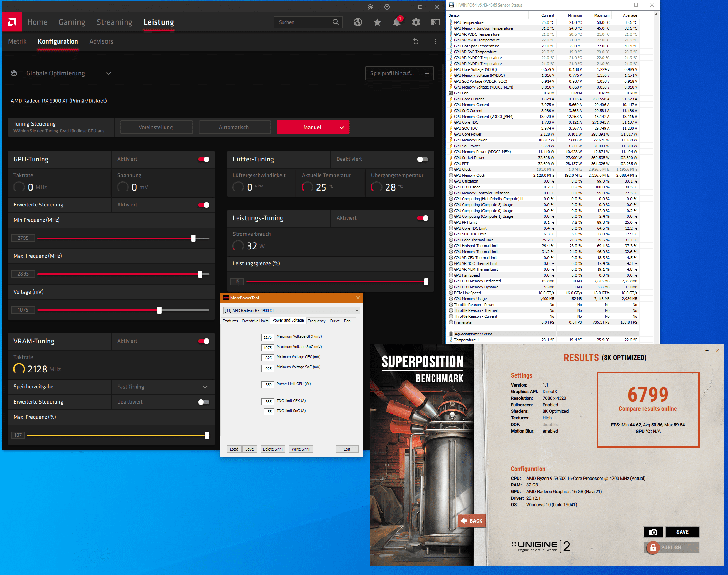Image resolution: width=728 pixels, height=575 pixels.
Task: Open MorePowerTool Fan tab
Action: click(347, 321)
